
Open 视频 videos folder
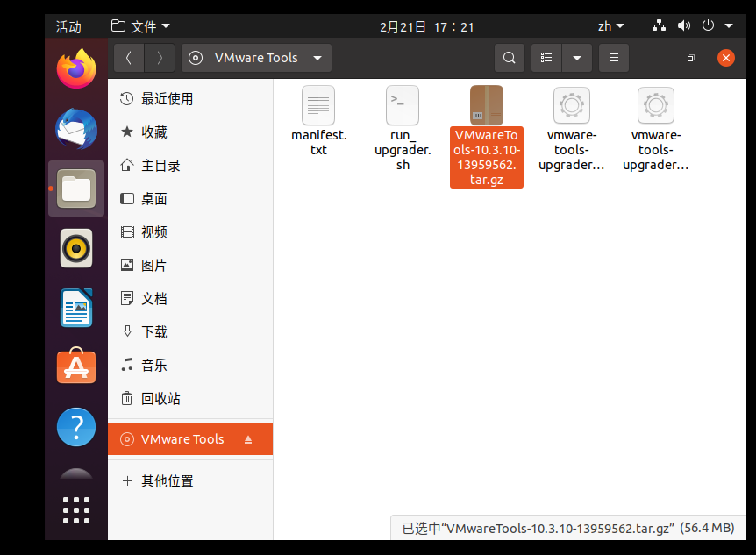tap(190, 232)
